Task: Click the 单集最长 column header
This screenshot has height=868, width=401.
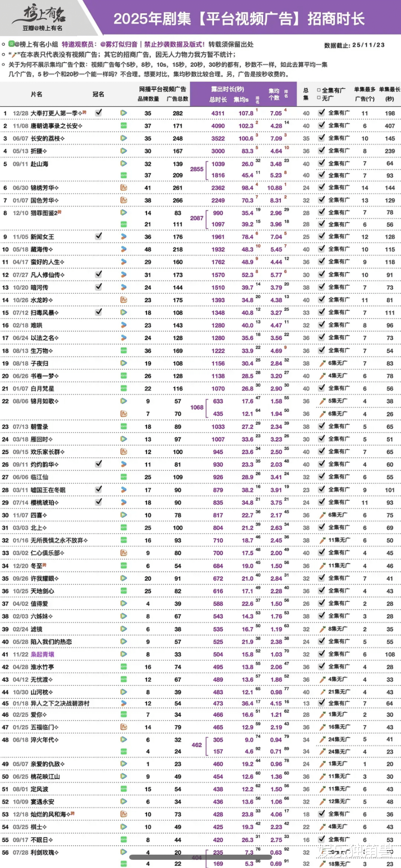Action: pos(389,89)
